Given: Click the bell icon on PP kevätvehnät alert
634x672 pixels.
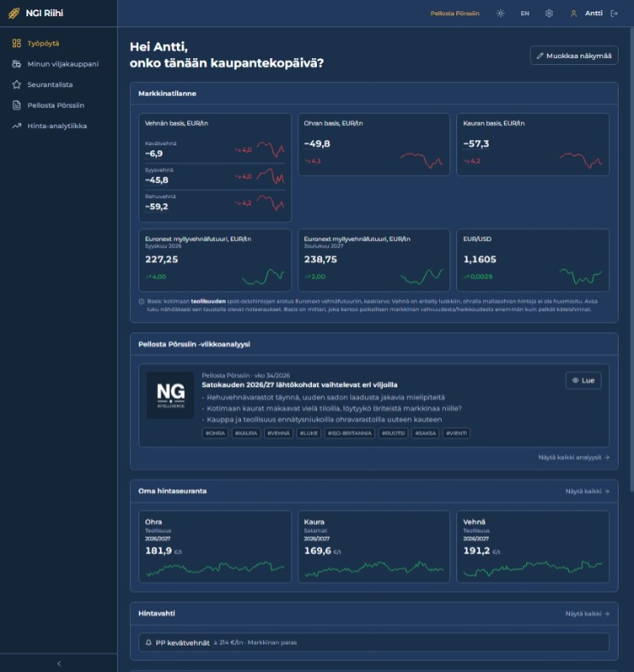Looking at the screenshot, I should 149,642.
